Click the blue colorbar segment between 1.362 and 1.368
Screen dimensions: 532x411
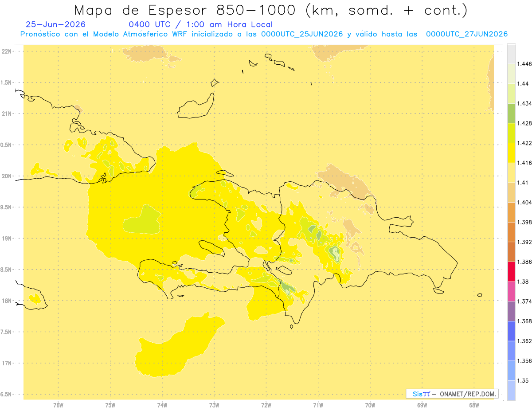(x=511, y=331)
